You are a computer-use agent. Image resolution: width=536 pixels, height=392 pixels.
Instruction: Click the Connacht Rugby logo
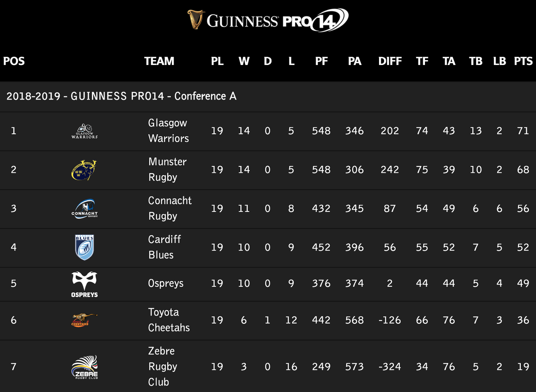(x=85, y=209)
